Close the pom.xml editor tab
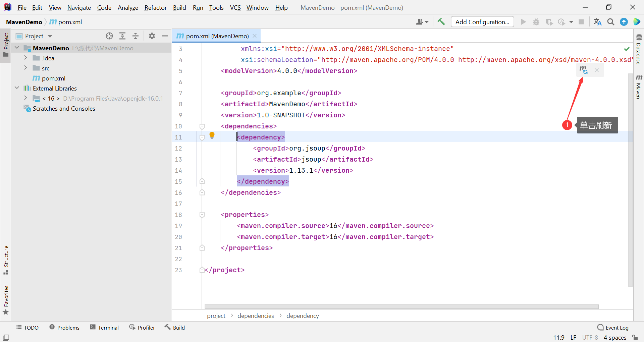The image size is (644, 342). coord(255,36)
